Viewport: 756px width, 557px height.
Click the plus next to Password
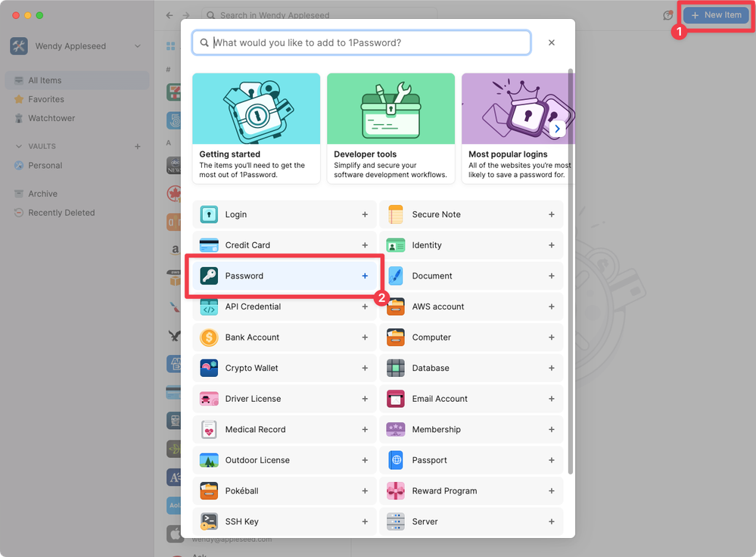point(365,276)
